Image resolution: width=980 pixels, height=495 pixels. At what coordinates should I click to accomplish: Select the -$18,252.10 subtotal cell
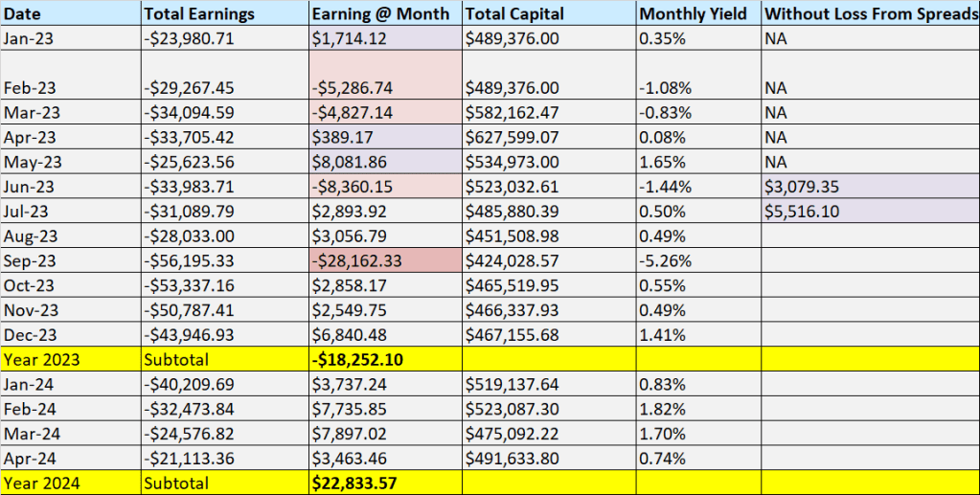[x=385, y=360]
